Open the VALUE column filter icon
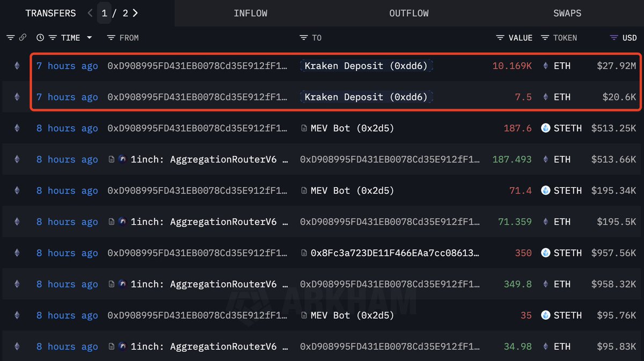The width and height of the screenshot is (644, 361). [500, 38]
